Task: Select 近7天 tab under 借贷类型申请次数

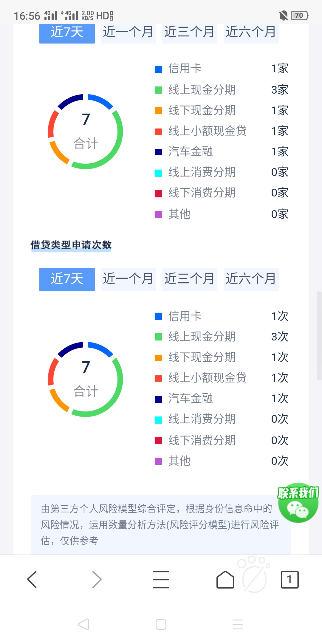Action: (x=67, y=279)
